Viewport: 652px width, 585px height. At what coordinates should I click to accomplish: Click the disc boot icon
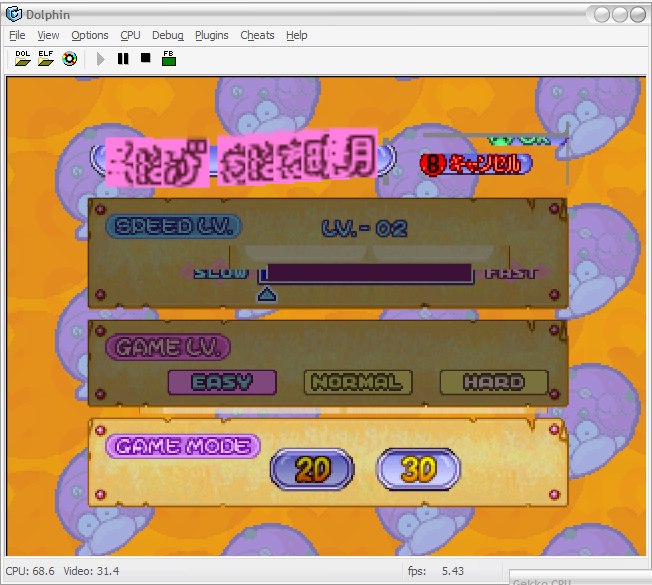[x=69, y=59]
